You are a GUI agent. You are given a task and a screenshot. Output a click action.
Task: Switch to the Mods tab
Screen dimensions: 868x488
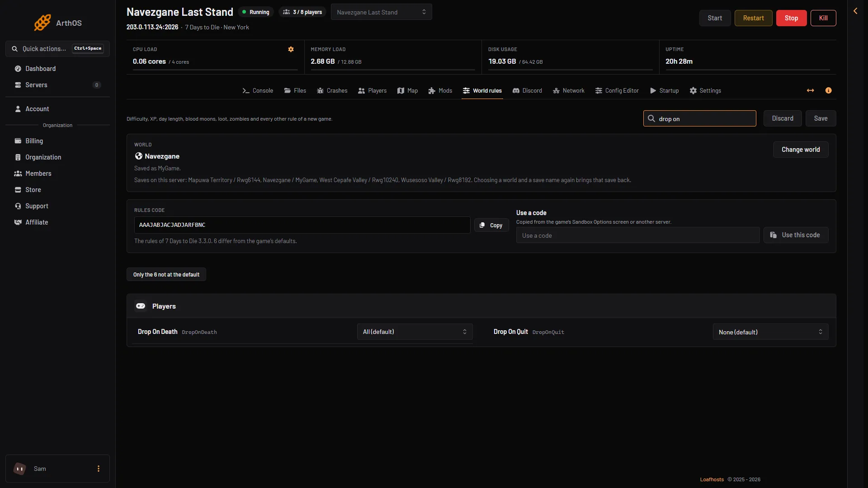pyautogui.click(x=440, y=90)
